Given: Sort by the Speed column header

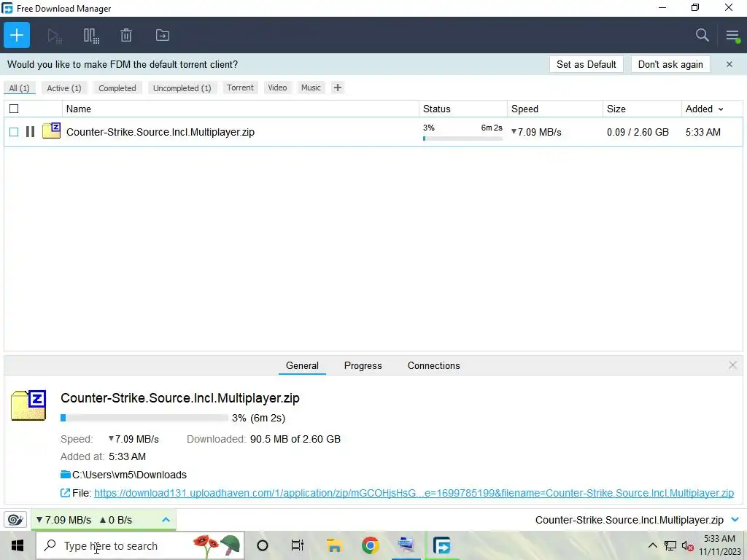Looking at the screenshot, I should 555,109.
